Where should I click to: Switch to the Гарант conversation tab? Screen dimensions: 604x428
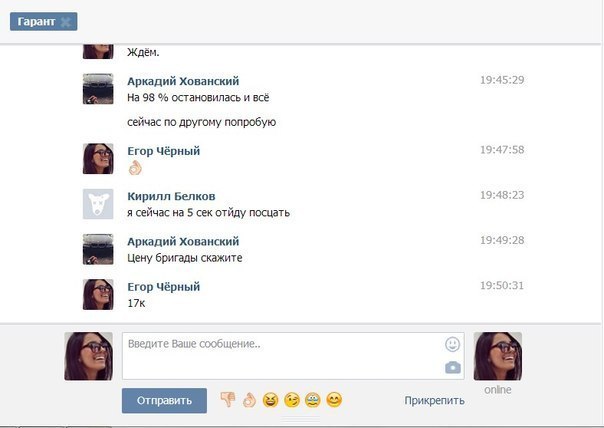pos(36,22)
